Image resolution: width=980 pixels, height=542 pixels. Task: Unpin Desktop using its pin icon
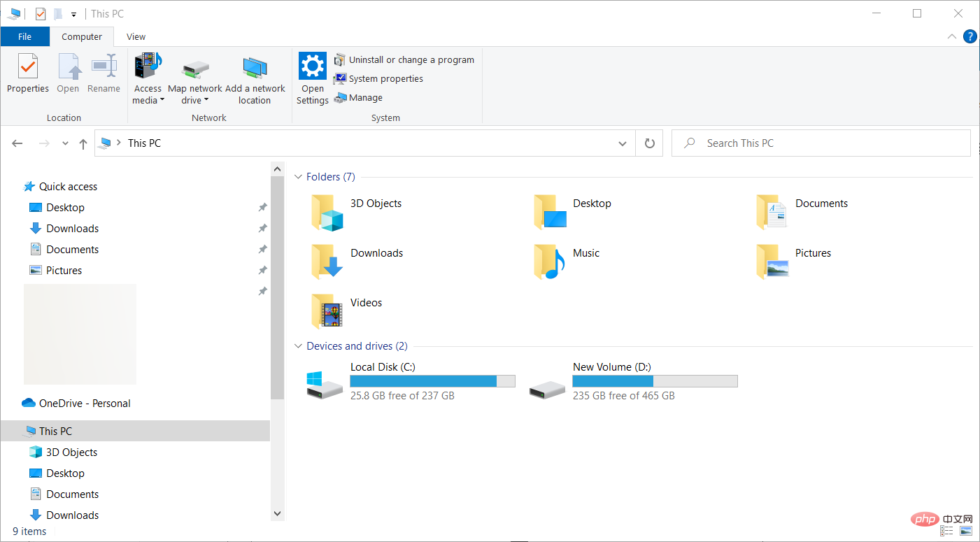[262, 208]
